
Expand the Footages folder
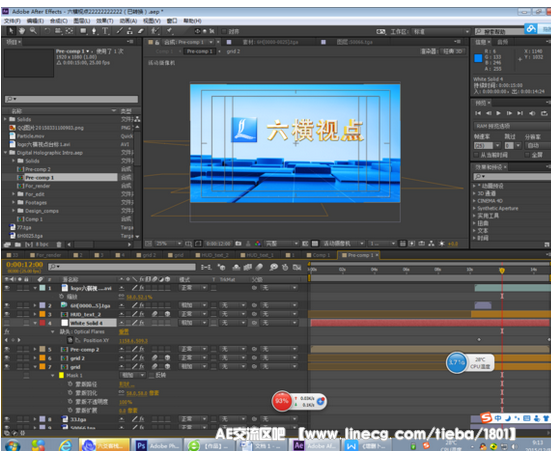13,202
